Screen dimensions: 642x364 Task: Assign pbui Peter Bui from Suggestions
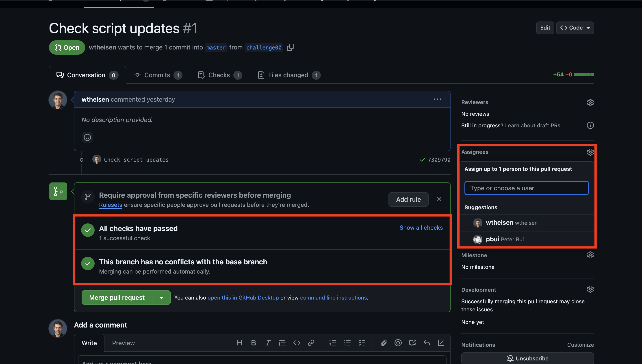click(527, 239)
